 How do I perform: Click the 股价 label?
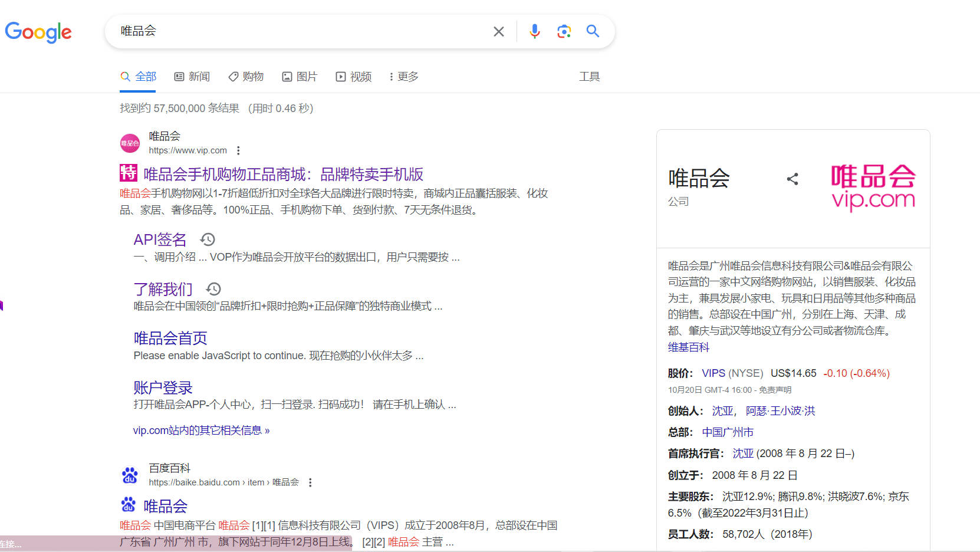tap(679, 373)
